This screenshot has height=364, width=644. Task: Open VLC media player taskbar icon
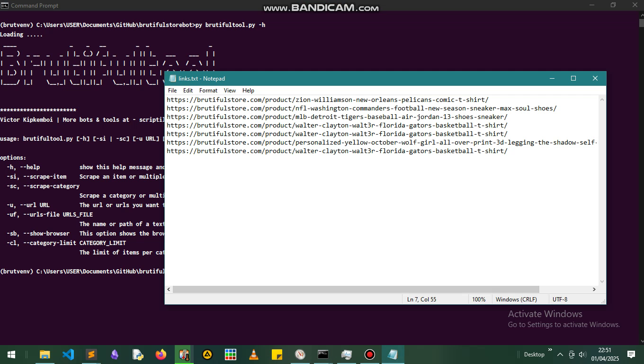coord(254,354)
